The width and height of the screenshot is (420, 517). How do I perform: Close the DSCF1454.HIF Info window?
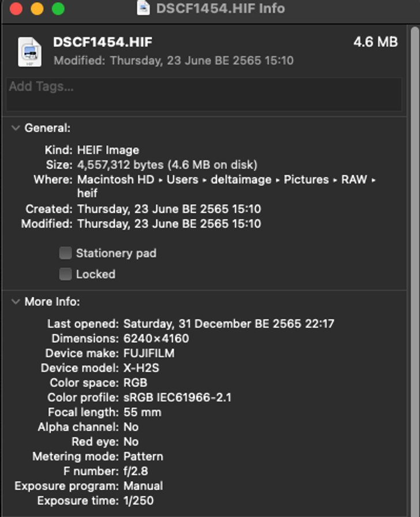click(x=16, y=9)
